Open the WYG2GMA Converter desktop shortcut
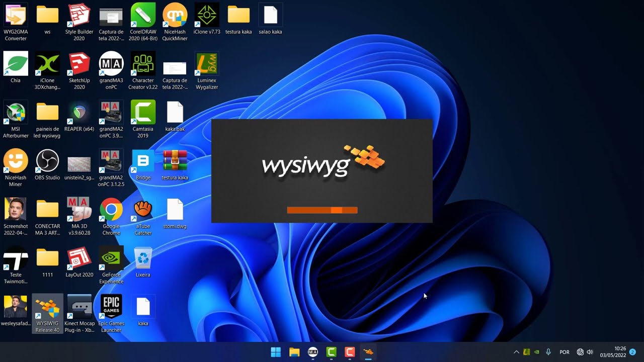 click(x=16, y=22)
